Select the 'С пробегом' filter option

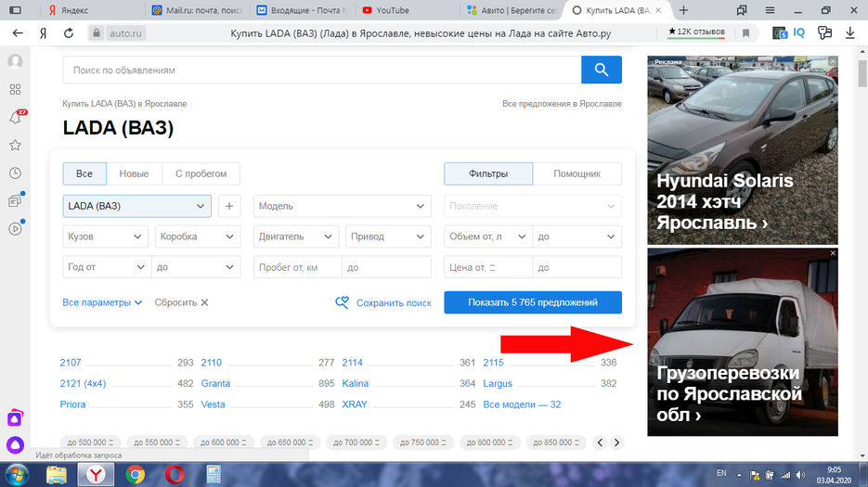tap(201, 173)
